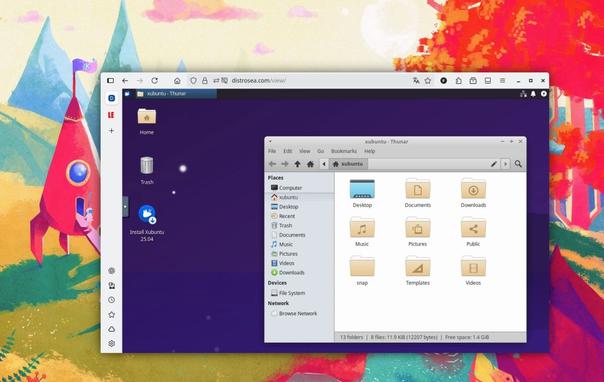Select the Videos folder in file view
This screenshot has height=382, width=604.
[x=473, y=271]
